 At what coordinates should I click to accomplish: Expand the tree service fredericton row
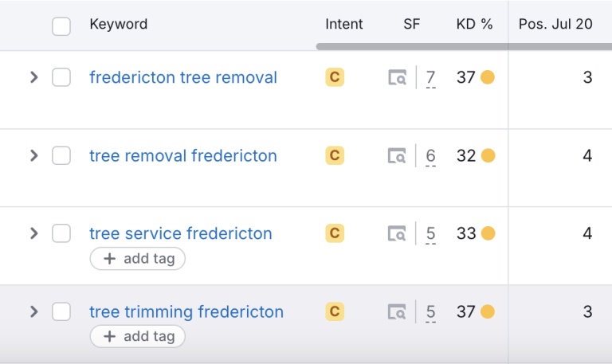[x=33, y=233]
